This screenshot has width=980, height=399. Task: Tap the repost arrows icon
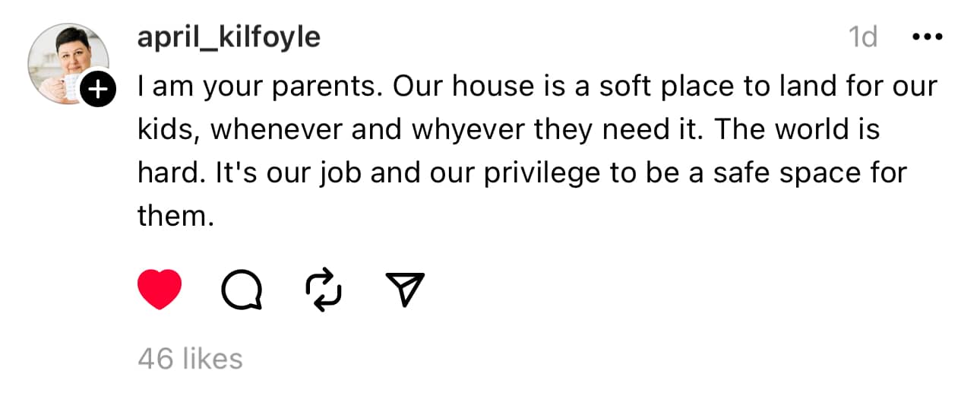pos(323,290)
